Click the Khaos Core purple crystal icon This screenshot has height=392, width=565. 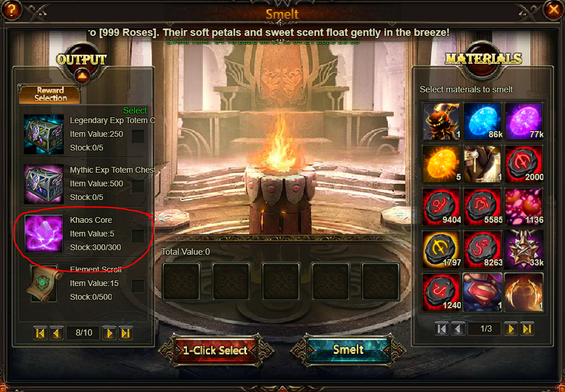click(x=44, y=234)
